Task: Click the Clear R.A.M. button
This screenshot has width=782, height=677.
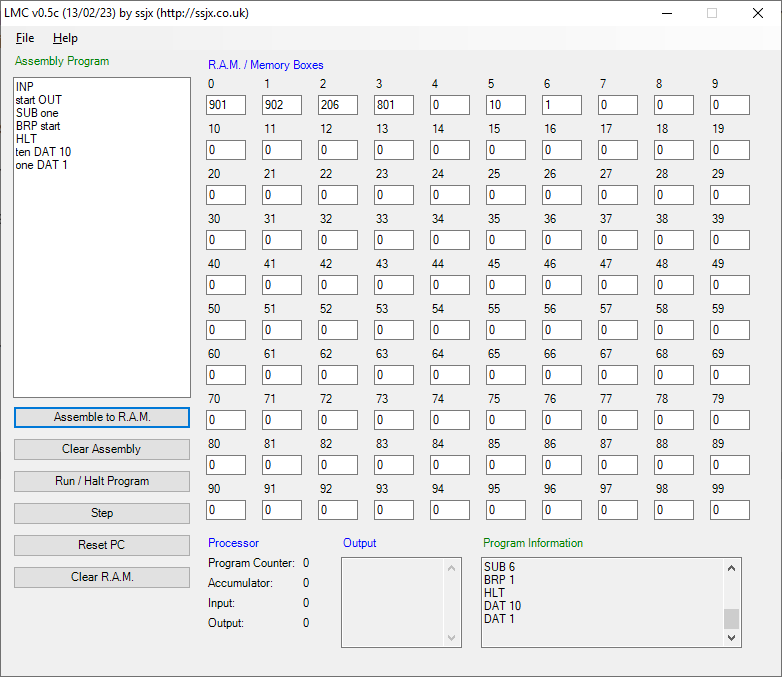Action: click(x=101, y=577)
